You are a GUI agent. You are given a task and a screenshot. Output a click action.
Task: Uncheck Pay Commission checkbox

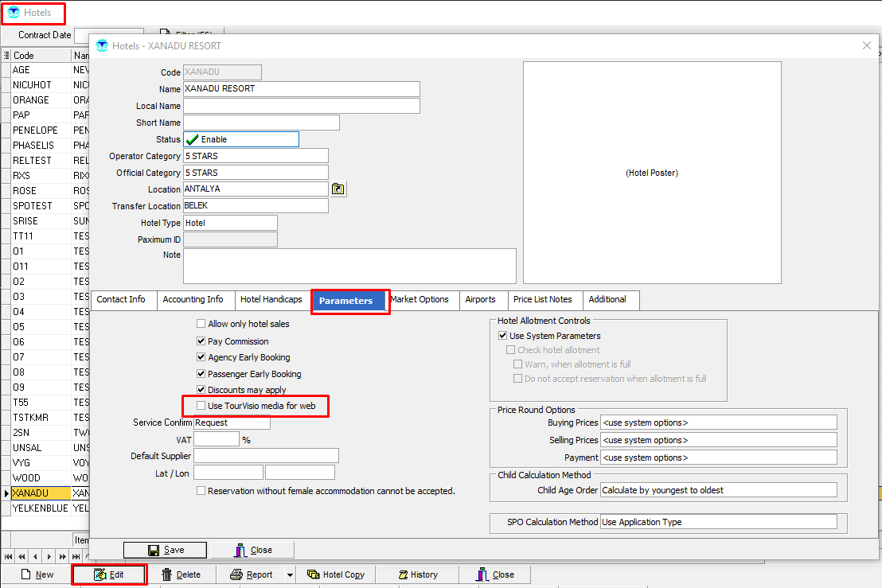coord(201,341)
